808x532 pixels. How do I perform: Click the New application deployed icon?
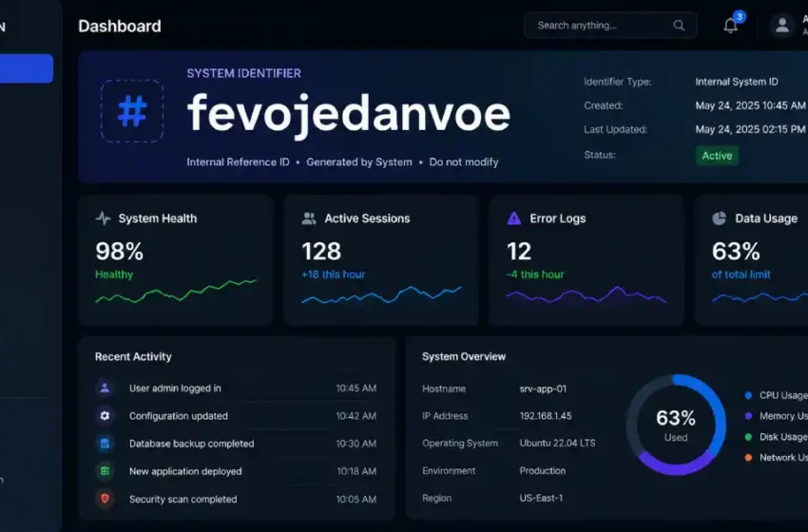point(105,471)
